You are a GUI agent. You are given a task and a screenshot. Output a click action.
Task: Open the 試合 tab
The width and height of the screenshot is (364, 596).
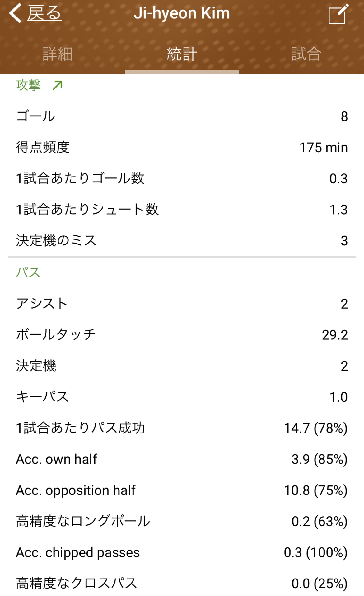point(306,54)
